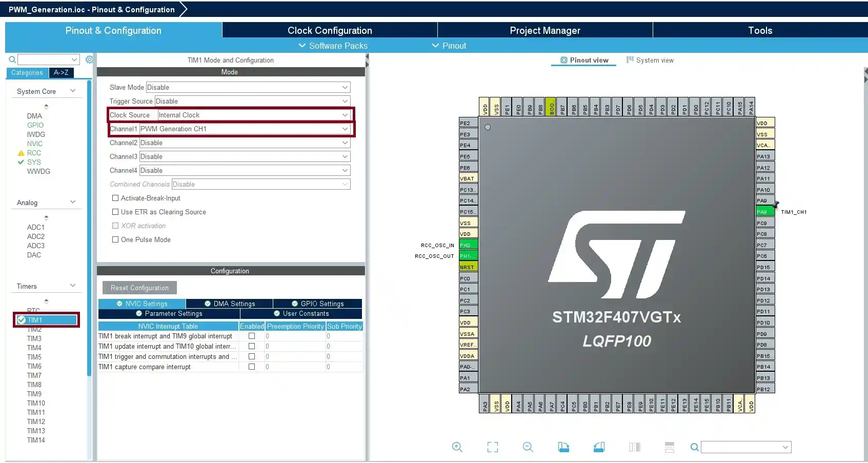Select the NRST pin on the chip

[x=468, y=267]
